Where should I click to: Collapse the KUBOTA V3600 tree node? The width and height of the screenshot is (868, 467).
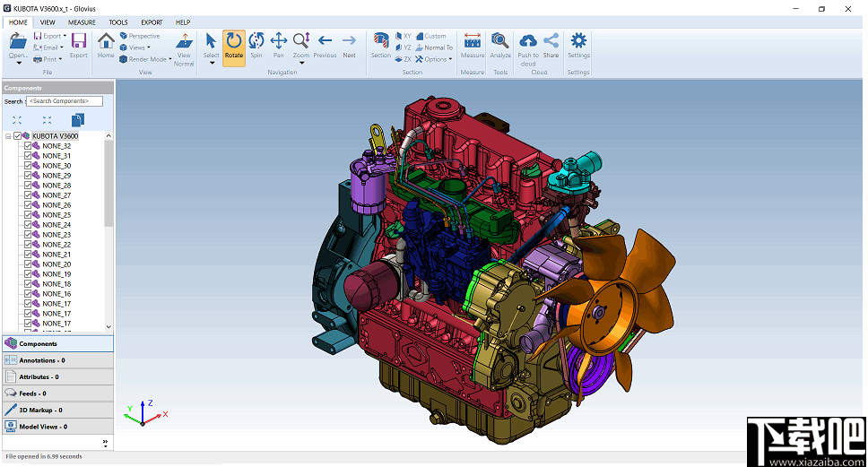[8, 136]
